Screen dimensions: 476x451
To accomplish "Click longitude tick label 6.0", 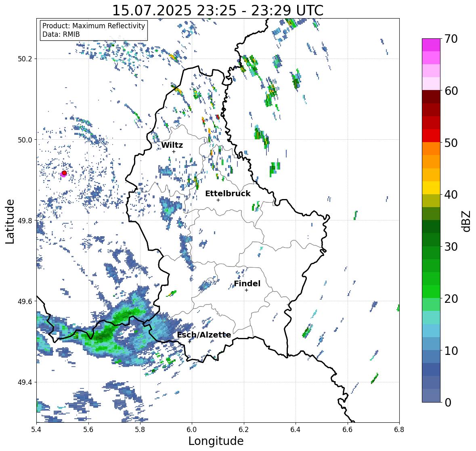I will (192, 430).
